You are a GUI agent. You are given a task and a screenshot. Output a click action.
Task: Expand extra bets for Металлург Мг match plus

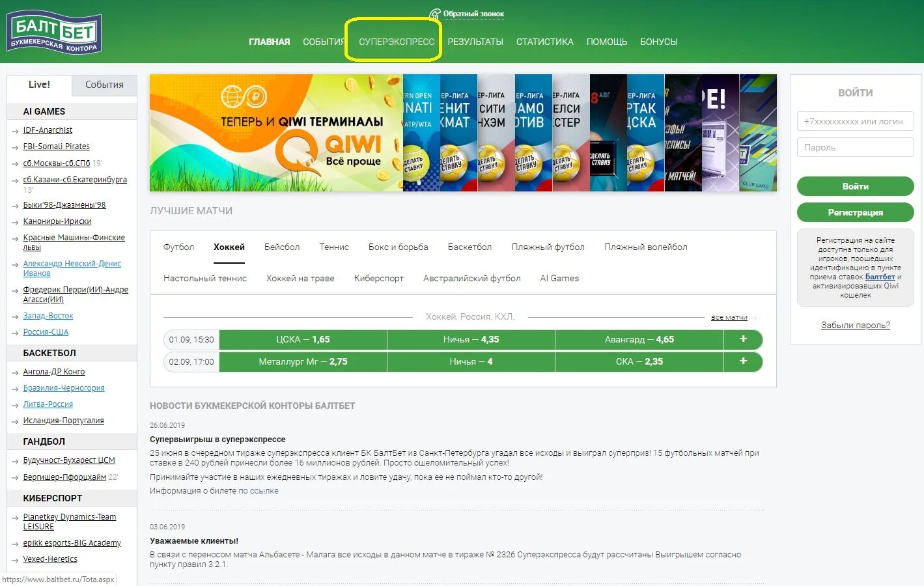pos(743,361)
